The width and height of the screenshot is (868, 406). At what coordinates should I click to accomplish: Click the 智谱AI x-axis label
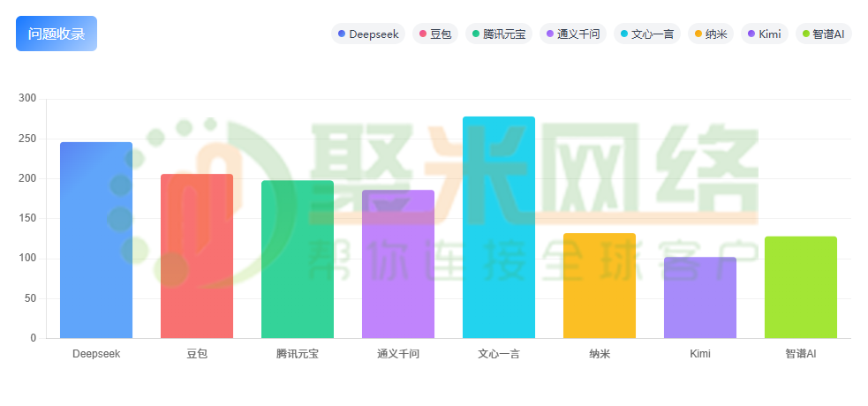click(801, 354)
